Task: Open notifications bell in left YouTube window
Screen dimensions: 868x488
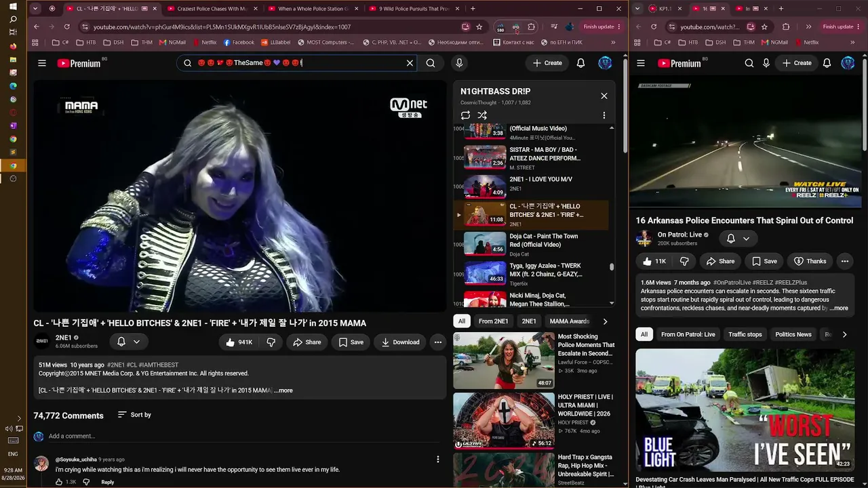Action: 580,63
